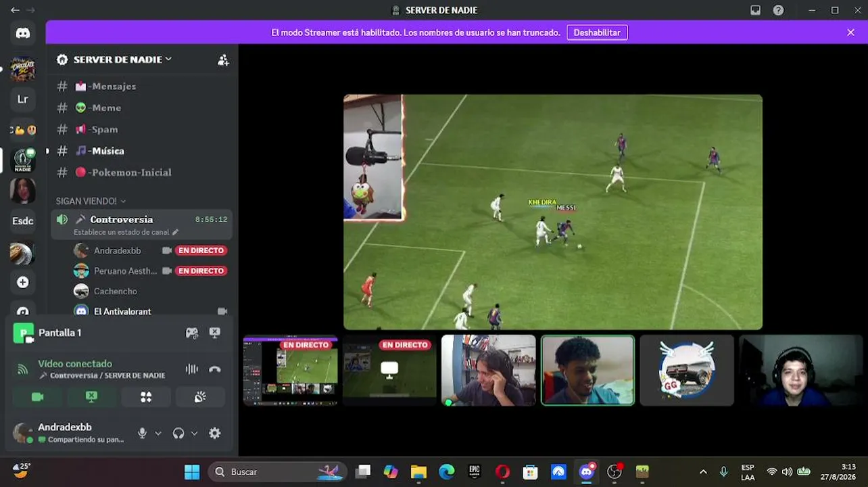This screenshot has height=487, width=868.
Task: Click EN DIRECTO badge next to Andradexbb
Action: coord(201,250)
